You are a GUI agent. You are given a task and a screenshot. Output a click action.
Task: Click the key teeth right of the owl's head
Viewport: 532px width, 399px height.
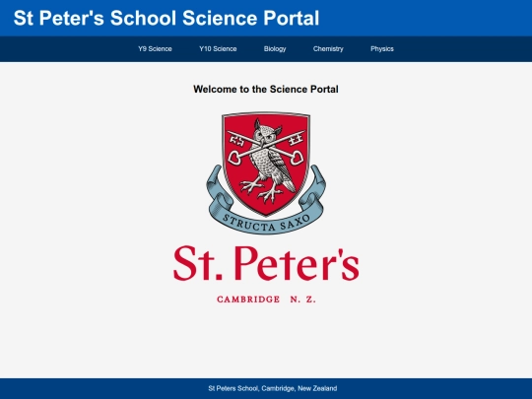click(x=296, y=139)
